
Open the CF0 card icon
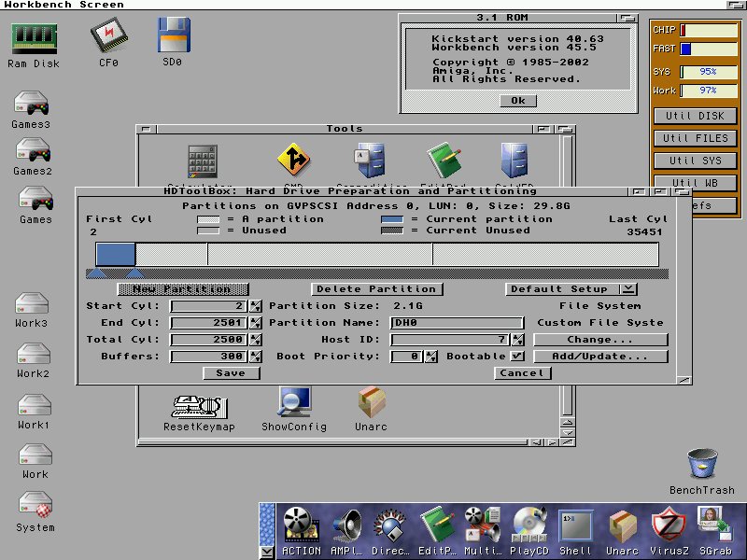pyautogui.click(x=109, y=35)
